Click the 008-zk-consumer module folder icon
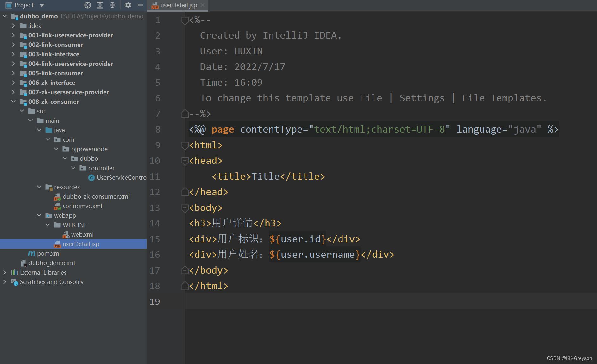Viewport: 597px width, 364px height. (x=23, y=102)
